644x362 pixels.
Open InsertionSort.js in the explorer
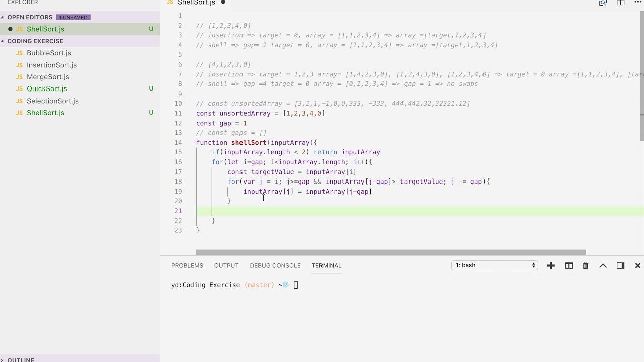coord(52,65)
